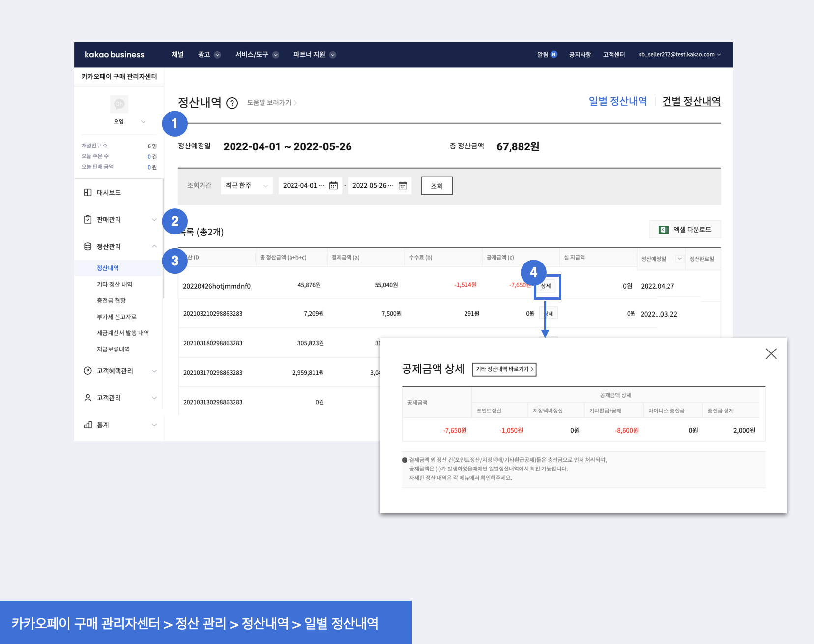Open end date calendar icon
This screenshot has width=814, height=644.
coord(403,186)
